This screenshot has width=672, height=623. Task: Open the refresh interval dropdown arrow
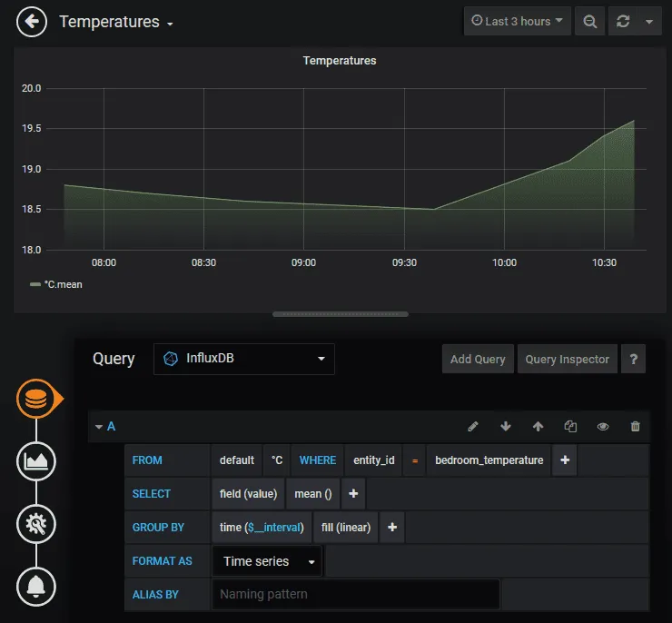pos(649,21)
